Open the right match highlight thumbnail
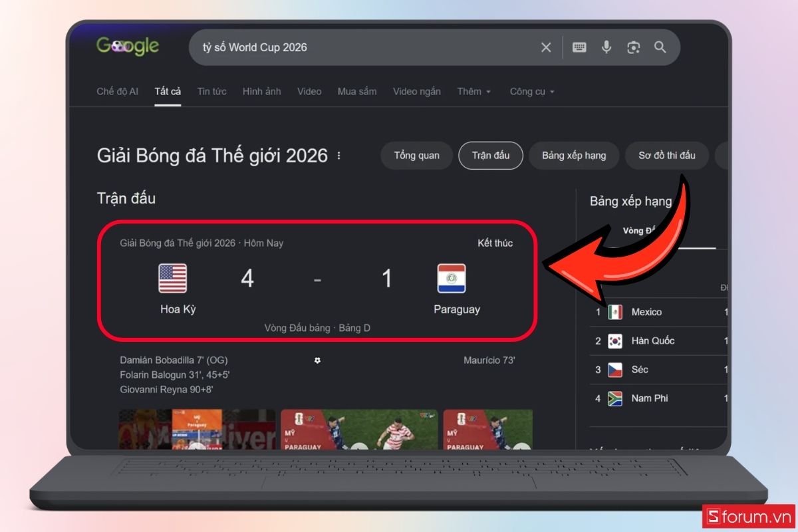Viewport: 798px width, 532px height. 488,430
